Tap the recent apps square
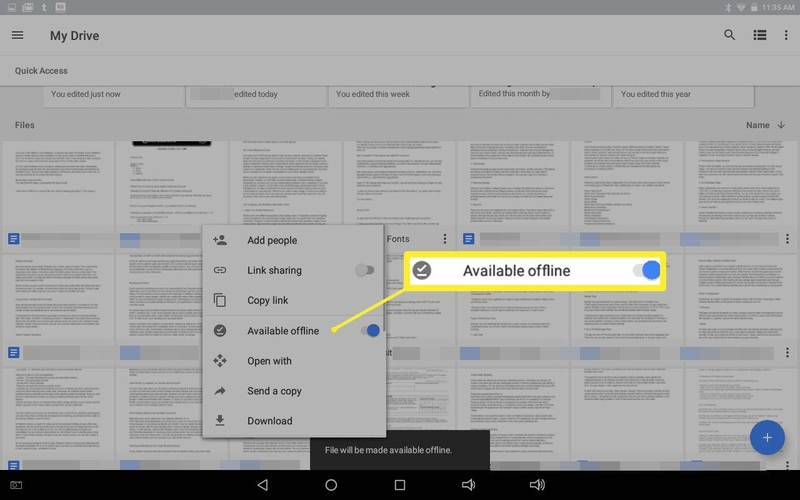 coord(400,485)
